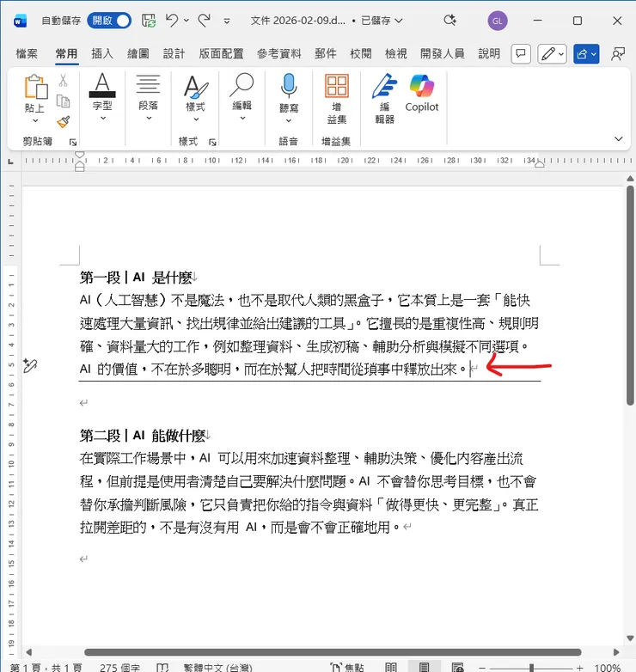The height and width of the screenshot is (672, 636).
Task: Open Customize Quick Access Toolbar dropdown
Action: pos(227,21)
